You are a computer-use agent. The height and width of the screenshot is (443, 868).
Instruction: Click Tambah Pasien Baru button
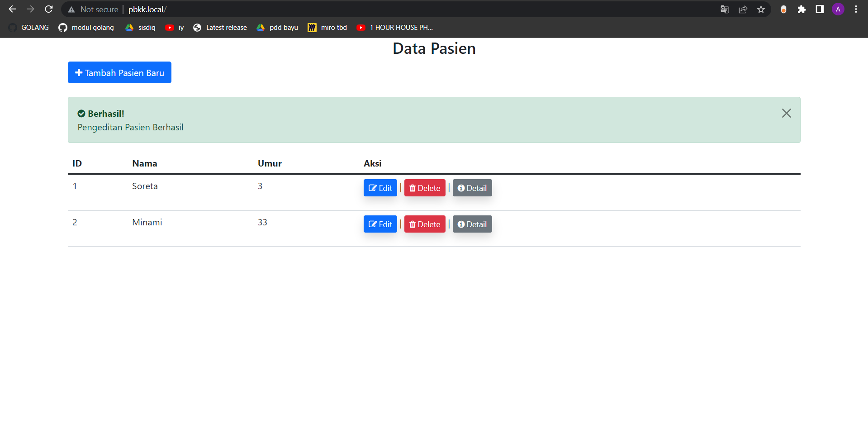119,72
